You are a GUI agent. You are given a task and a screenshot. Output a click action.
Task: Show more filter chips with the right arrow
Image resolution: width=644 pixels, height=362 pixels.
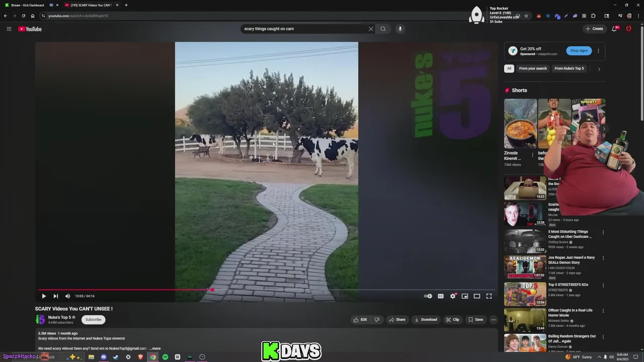click(x=599, y=69)
